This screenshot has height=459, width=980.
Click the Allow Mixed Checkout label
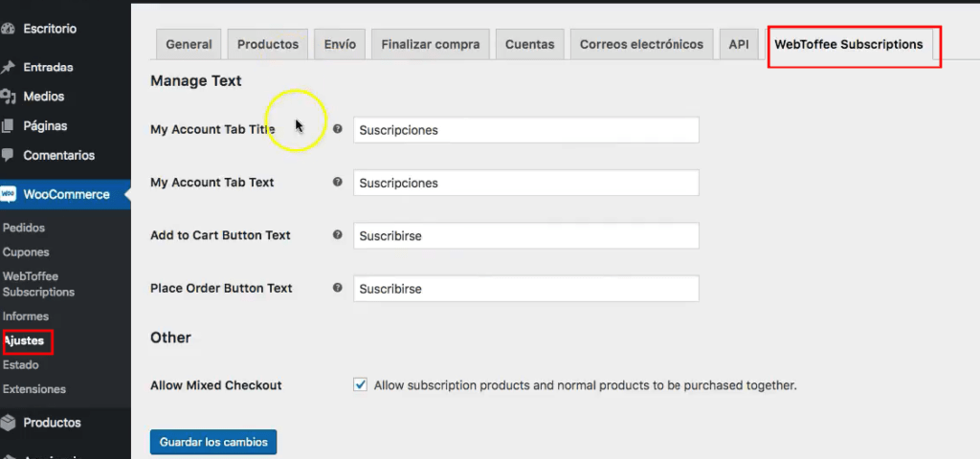coord(215,385)
